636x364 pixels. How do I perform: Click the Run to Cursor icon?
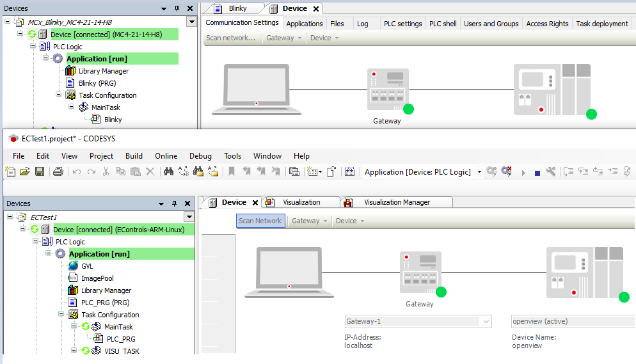[612, 171]
